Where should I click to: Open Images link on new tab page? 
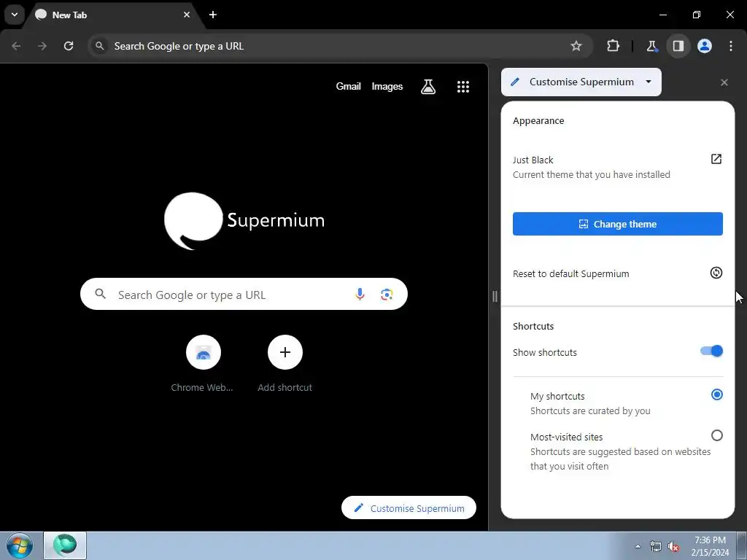(387, 86)
